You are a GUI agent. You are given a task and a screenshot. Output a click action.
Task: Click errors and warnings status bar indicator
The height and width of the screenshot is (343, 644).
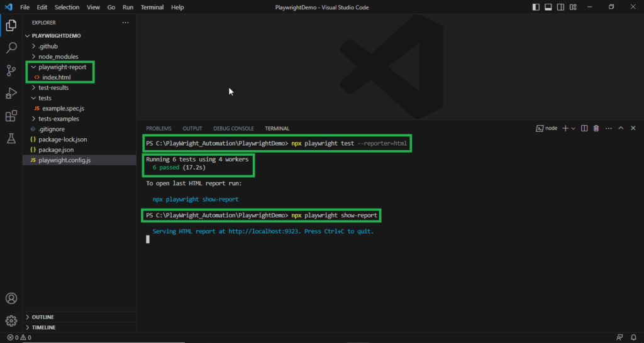pos(19,338)
